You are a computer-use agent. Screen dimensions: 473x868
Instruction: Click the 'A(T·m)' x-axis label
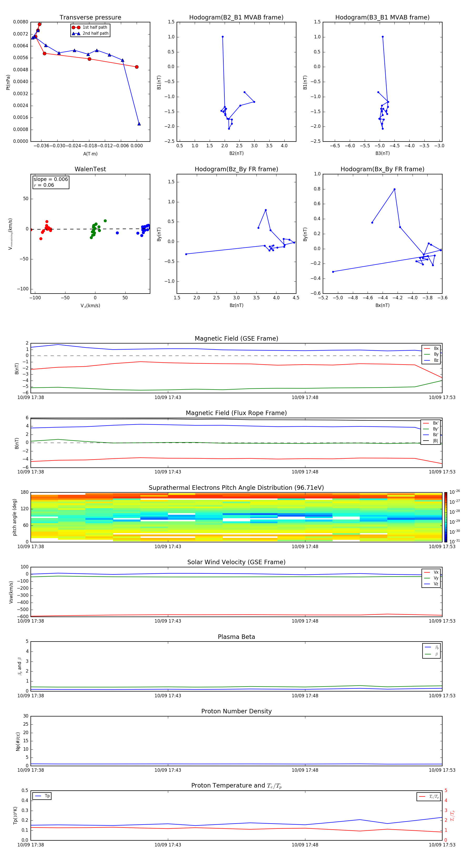tap(90, 154)
